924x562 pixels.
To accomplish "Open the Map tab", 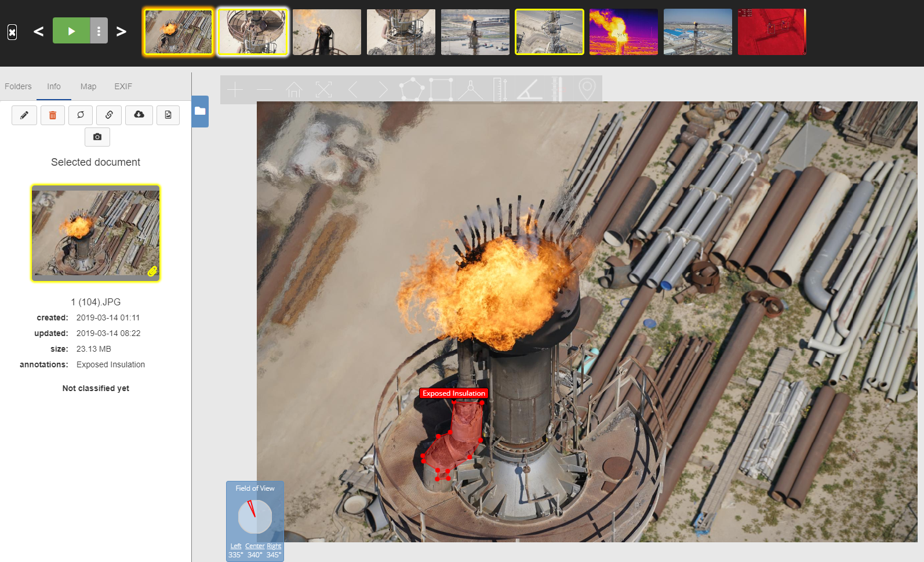I will tap(88, 86).
